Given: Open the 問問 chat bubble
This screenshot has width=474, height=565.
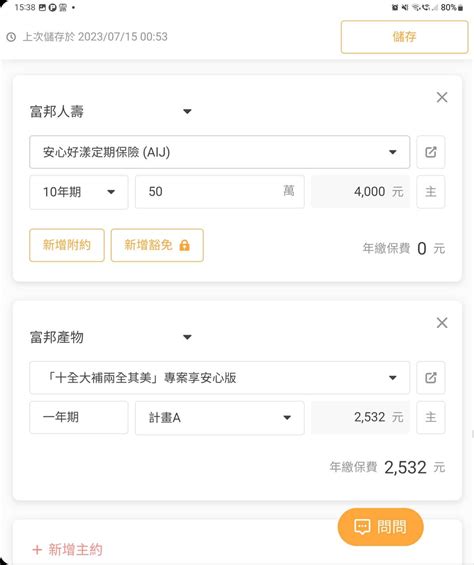Looking at the screenshot, I should pos(380,527).
